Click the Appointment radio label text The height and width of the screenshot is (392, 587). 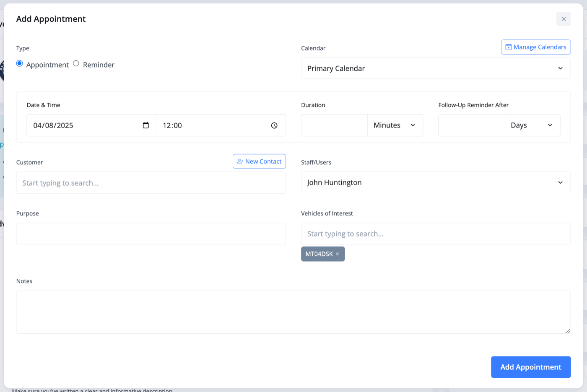coord(47,65)
